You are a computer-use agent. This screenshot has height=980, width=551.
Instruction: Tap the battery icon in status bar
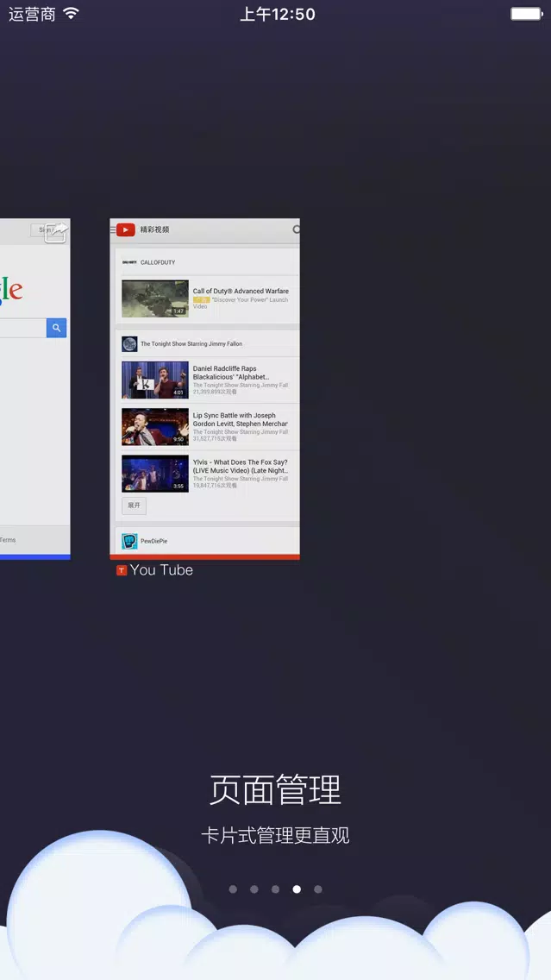point(527,14)
